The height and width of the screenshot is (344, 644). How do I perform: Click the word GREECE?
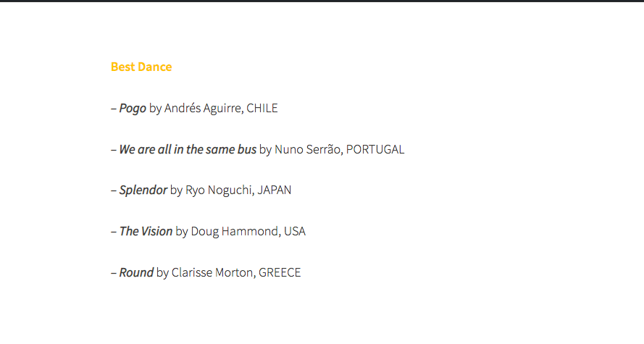pyautogui.click(x=280, y=272)
